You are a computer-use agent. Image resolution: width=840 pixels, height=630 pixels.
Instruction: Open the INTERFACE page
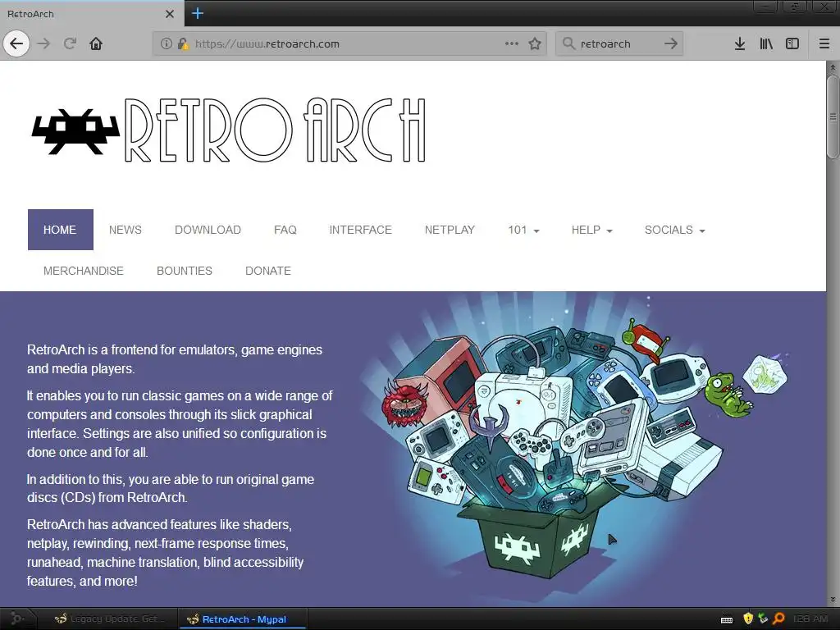pyautogui.click(x=361, y=230)
